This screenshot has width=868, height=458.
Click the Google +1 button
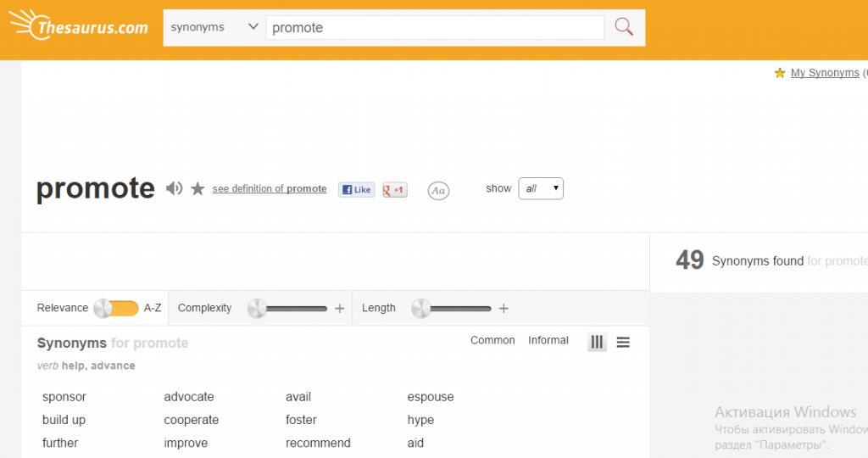pos(395,190)
